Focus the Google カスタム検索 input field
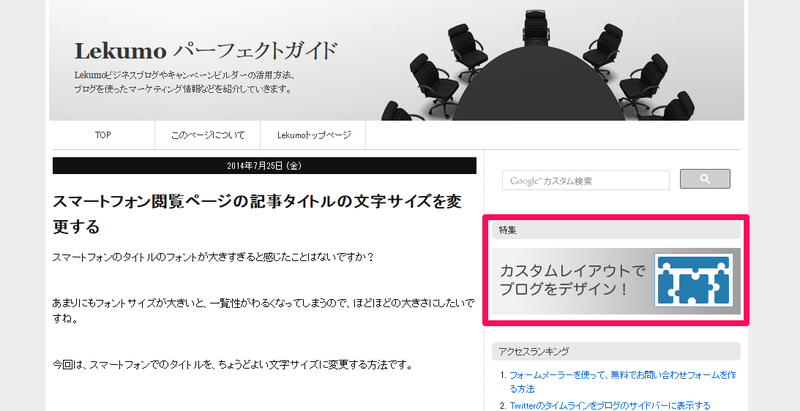The height and width of the screenshot is (411, 800). coord(586,181)
